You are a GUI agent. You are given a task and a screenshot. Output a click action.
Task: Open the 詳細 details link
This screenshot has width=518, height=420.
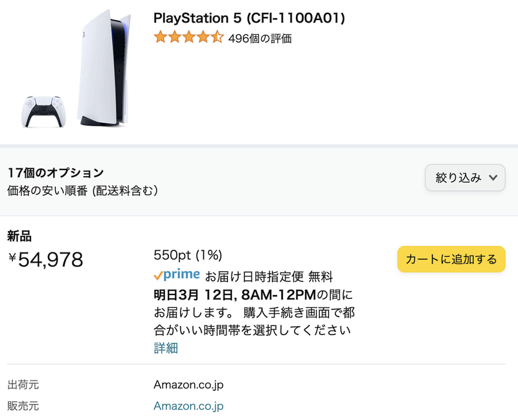[x=166, y=348]
